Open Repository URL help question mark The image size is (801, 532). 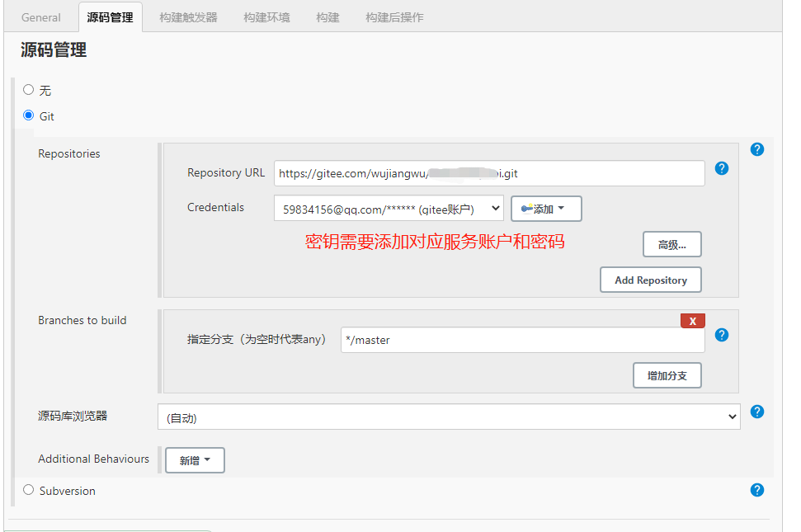(722, 168)
